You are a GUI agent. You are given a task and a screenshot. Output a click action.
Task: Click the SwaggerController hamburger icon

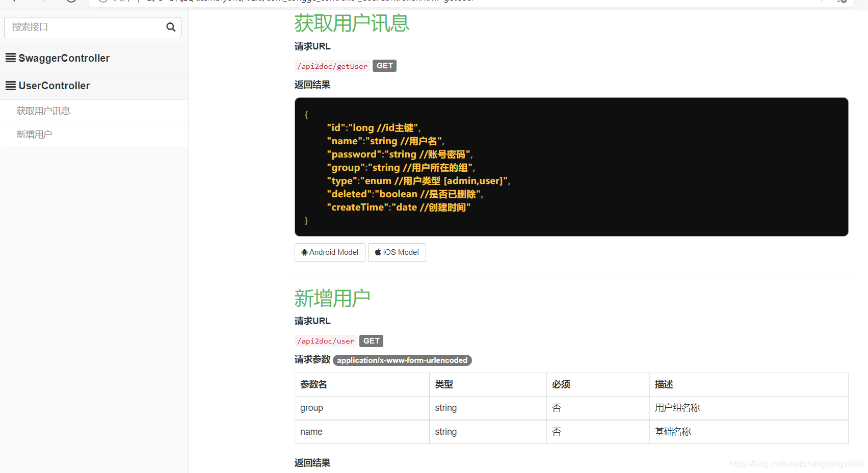[10, 58]
